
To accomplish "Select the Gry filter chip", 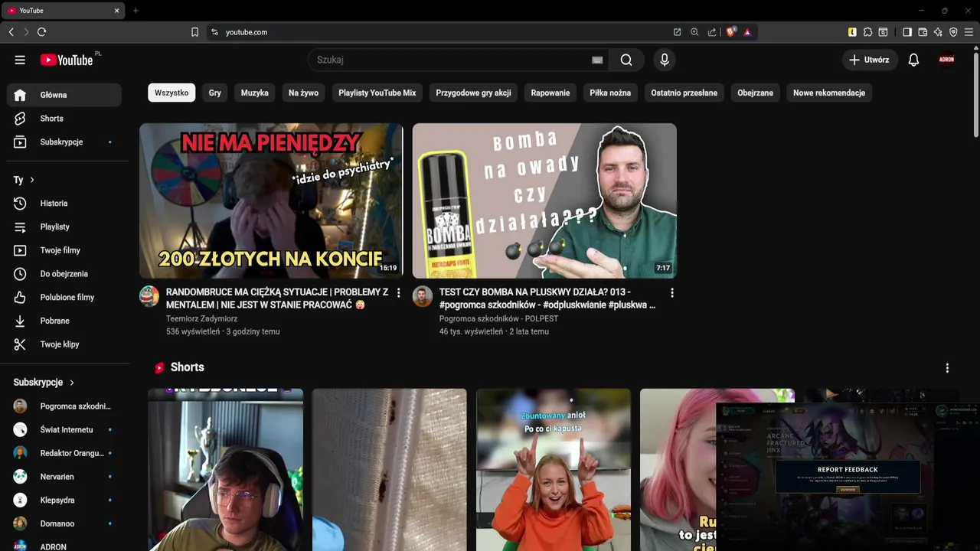I will point(215,93).
